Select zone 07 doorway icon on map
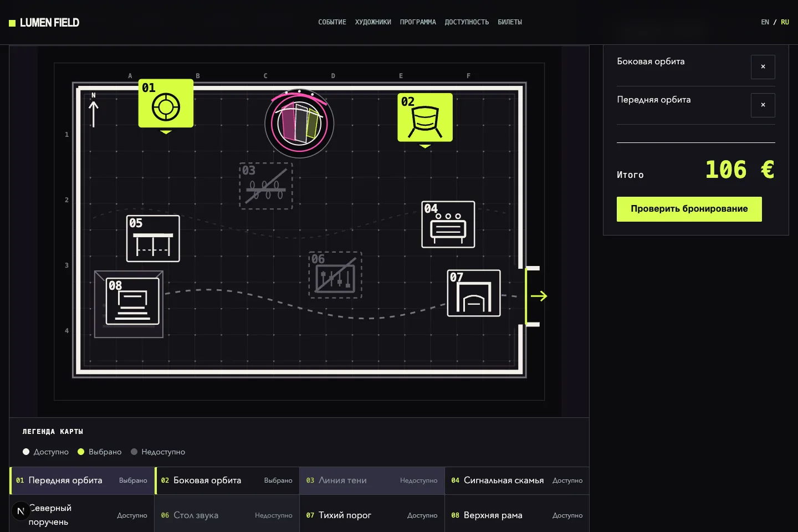This screenshot has width=798, height=532. (474, 293)
